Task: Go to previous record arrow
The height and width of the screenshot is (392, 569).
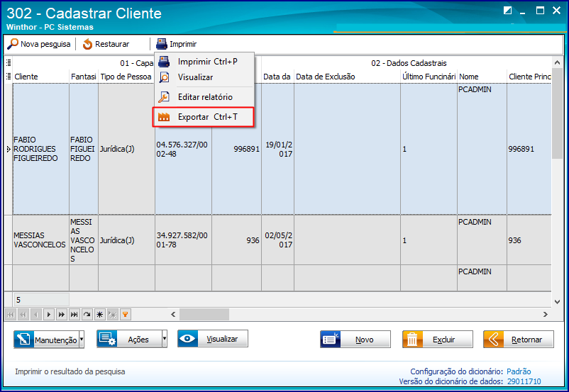Action: [x=36, y=315]
